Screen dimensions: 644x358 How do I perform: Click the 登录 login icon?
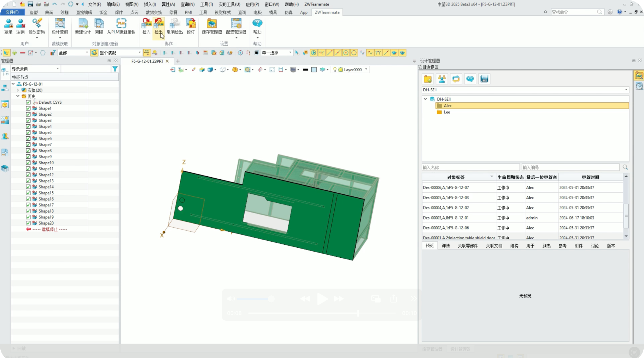pyautogui.click(x=8, y=26)
